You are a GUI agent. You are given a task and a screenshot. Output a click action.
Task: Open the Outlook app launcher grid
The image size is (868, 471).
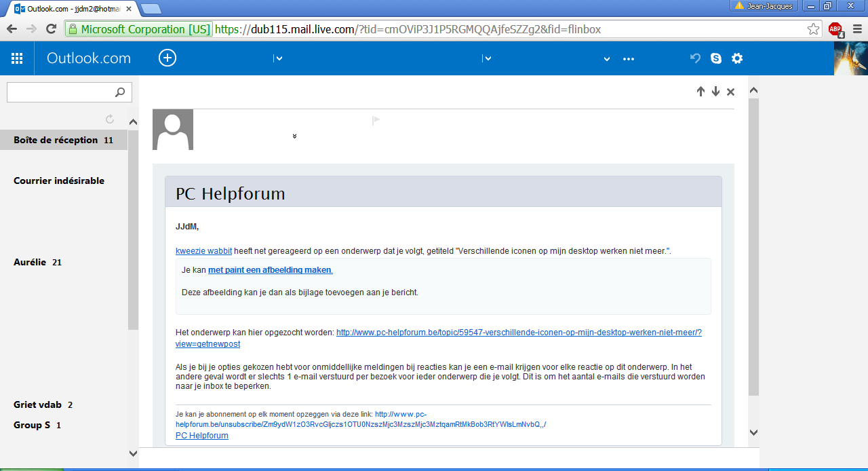17,58
